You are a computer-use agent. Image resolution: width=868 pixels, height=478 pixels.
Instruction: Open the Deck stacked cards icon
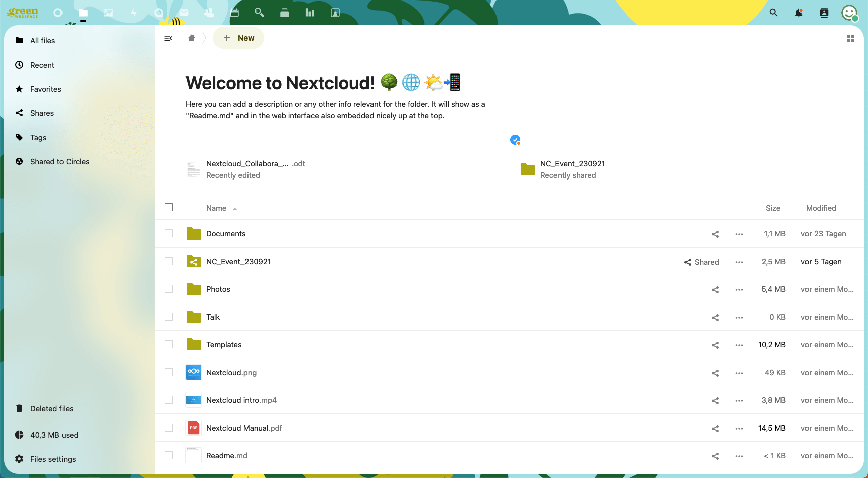click(285, 13)
